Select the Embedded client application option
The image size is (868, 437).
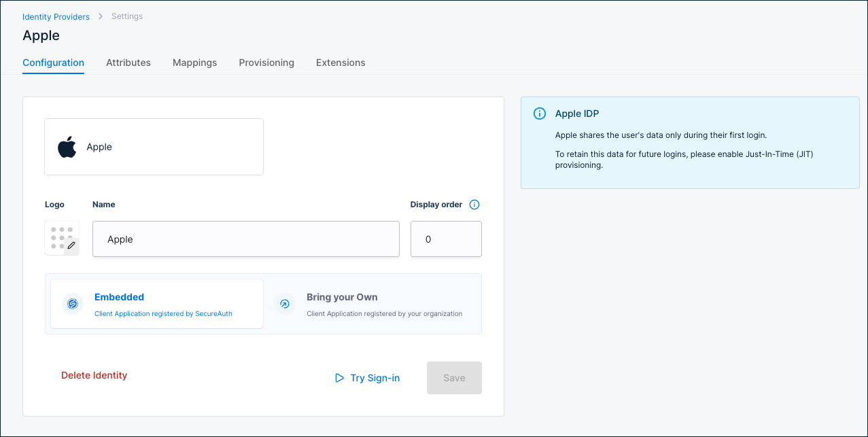click(x=157, y=304)
